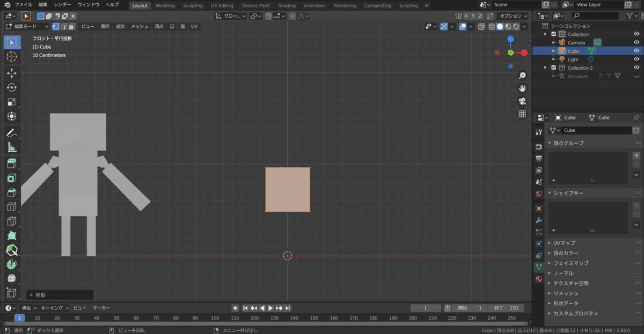Toggle camera view icon in viewport
This screenshot has height=334, width=644.
click(522, 101)
